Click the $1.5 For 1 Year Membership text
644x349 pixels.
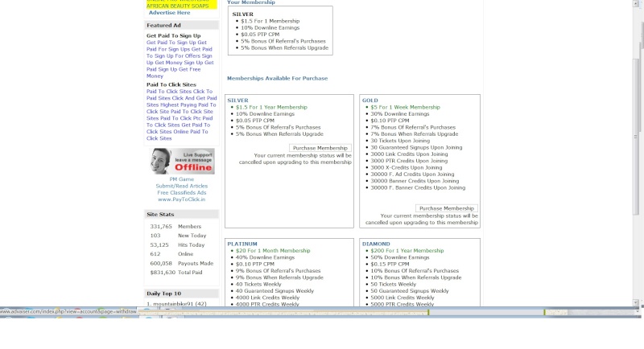pos(271,107)
